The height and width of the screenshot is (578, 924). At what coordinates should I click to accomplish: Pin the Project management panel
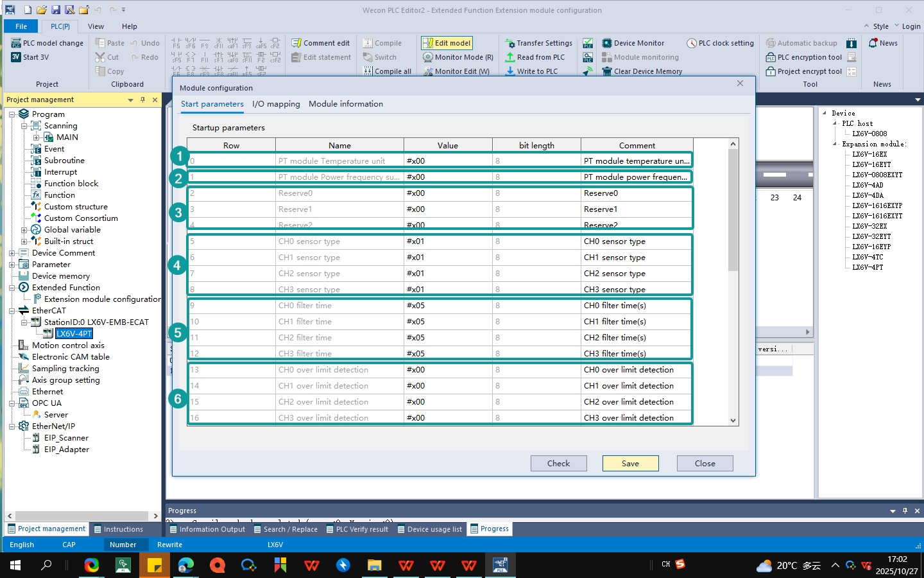pos(142,100)
